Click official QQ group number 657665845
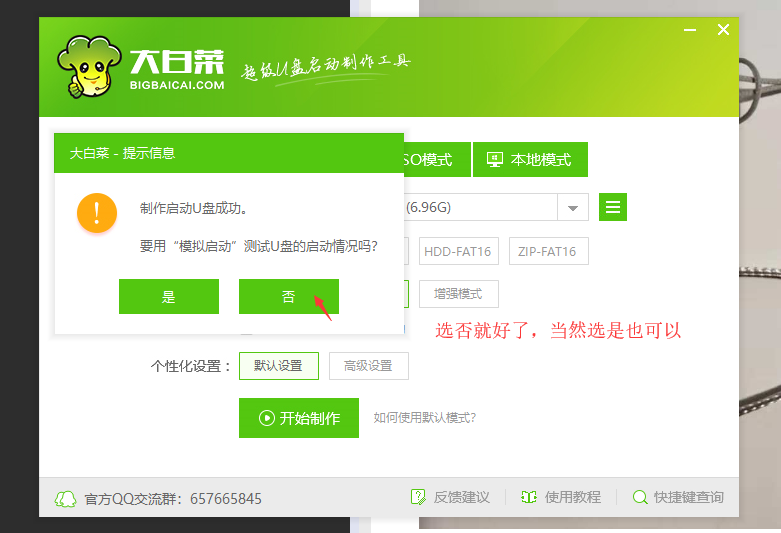The height and width of the screenshot is (533, 781). point(226,499)
